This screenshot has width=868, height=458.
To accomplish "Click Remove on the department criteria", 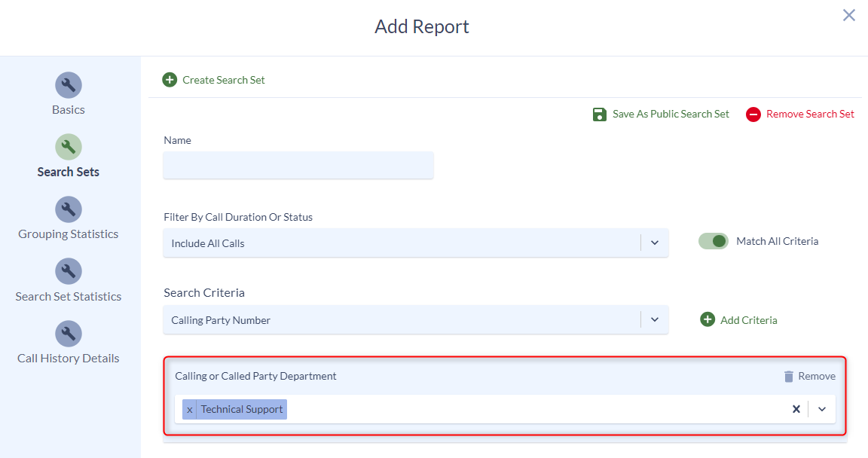I will pyautogui.click(x=817, y=376).
